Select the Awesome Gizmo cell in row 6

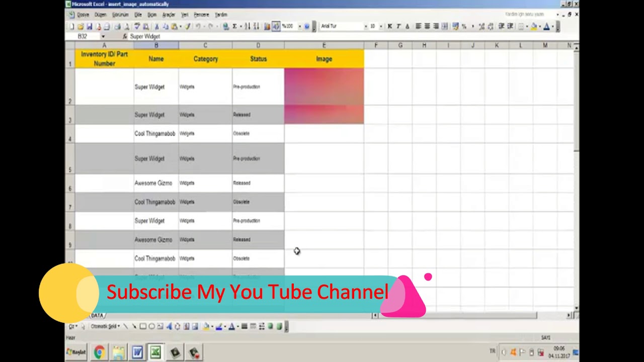coord(156,183)
